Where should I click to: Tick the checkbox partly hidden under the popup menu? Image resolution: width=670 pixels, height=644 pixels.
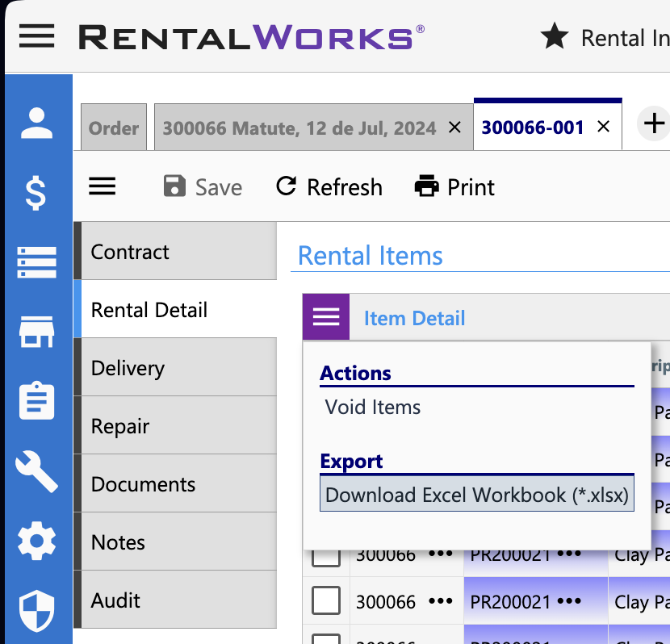pos(326,558)
